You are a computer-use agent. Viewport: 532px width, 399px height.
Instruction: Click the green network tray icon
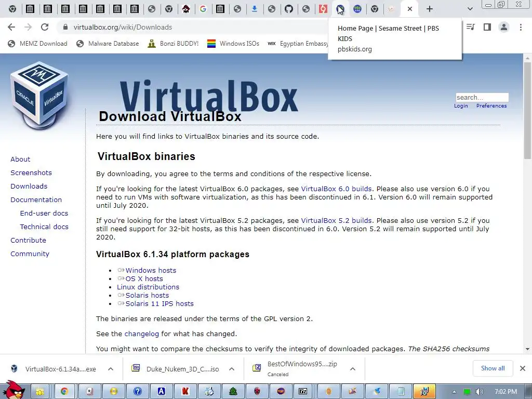tap(467, 392)
